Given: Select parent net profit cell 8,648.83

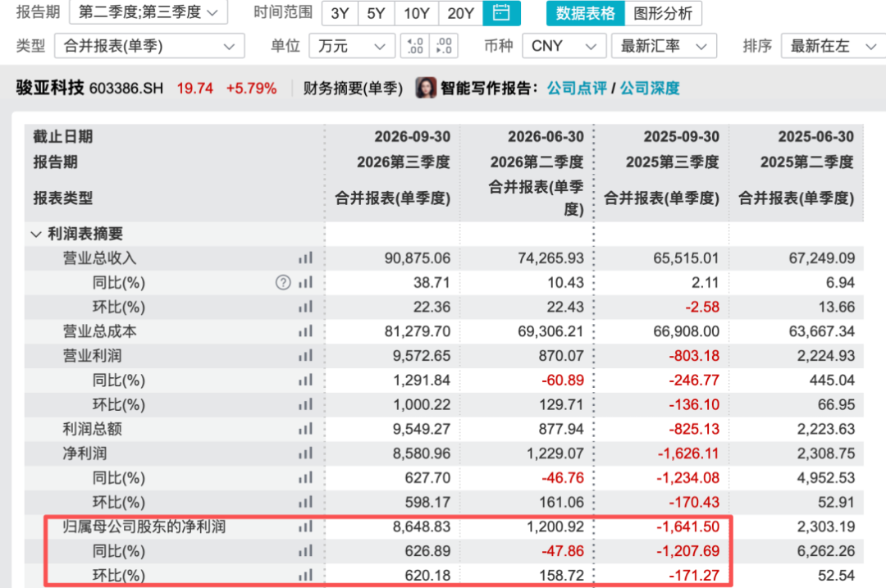Looking at the screenshot, I should [422, 526].
